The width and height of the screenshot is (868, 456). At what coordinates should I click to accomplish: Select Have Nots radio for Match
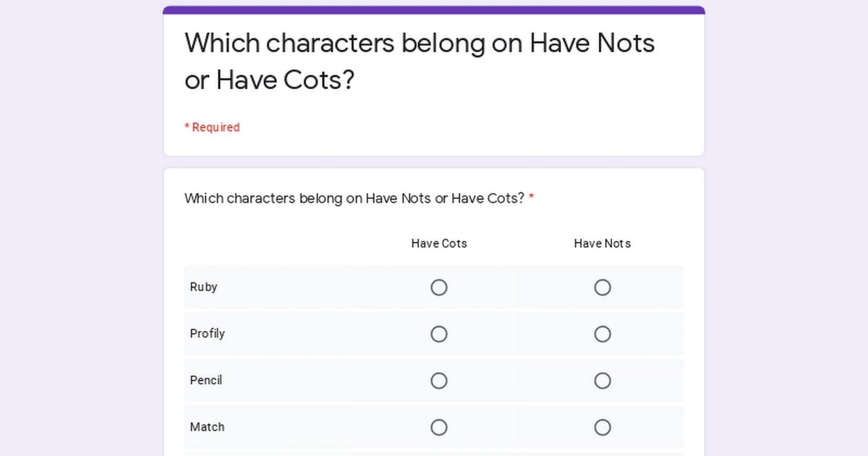tap(603, 427)
